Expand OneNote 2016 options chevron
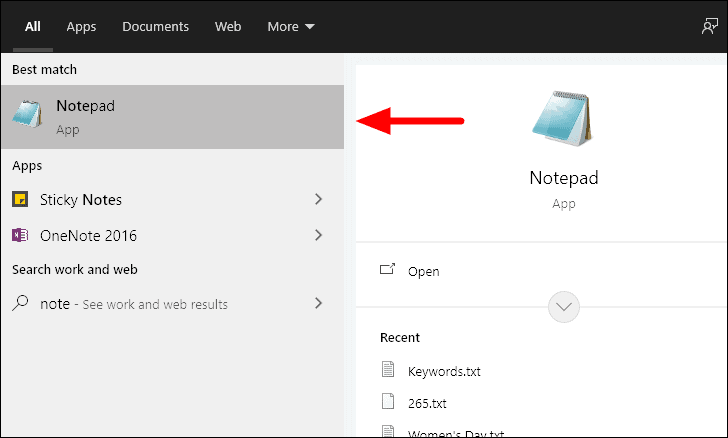The height and width of the screenshot is (438, 728). tap(318, 235)
